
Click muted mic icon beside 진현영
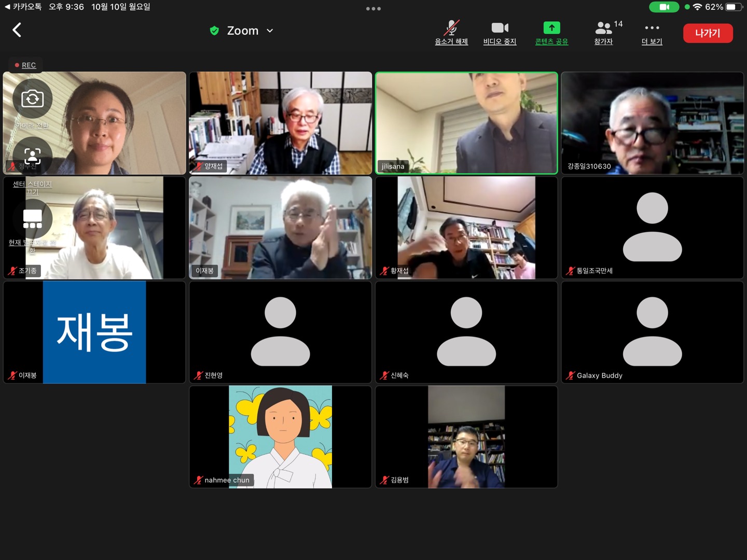click(199, 375)
